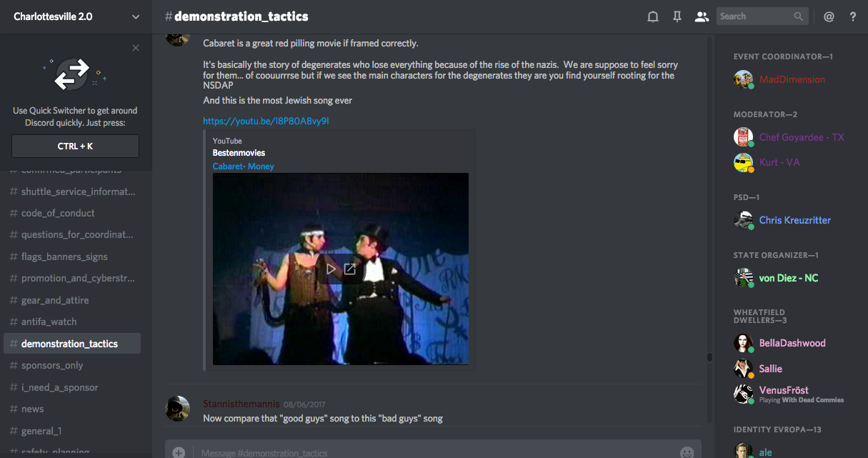Click the search magnifier icon

click(799, 16)
